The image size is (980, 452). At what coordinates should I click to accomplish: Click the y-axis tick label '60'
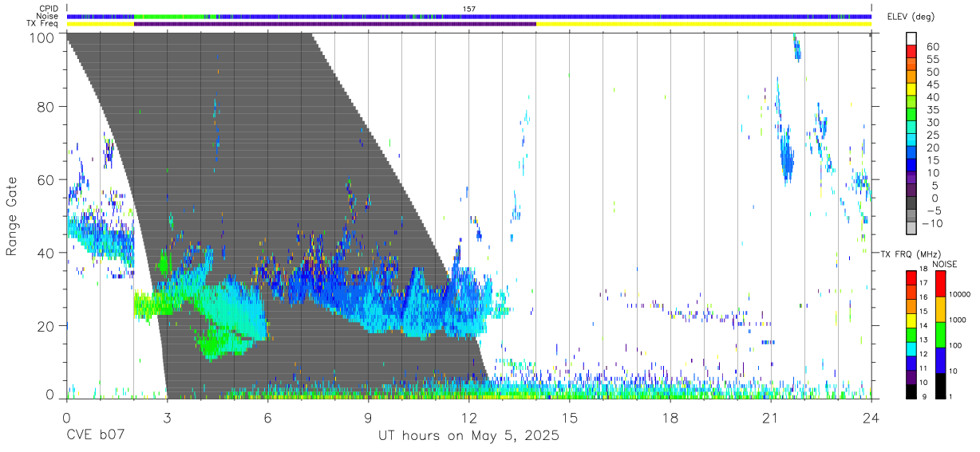click(x=47, y=179)
